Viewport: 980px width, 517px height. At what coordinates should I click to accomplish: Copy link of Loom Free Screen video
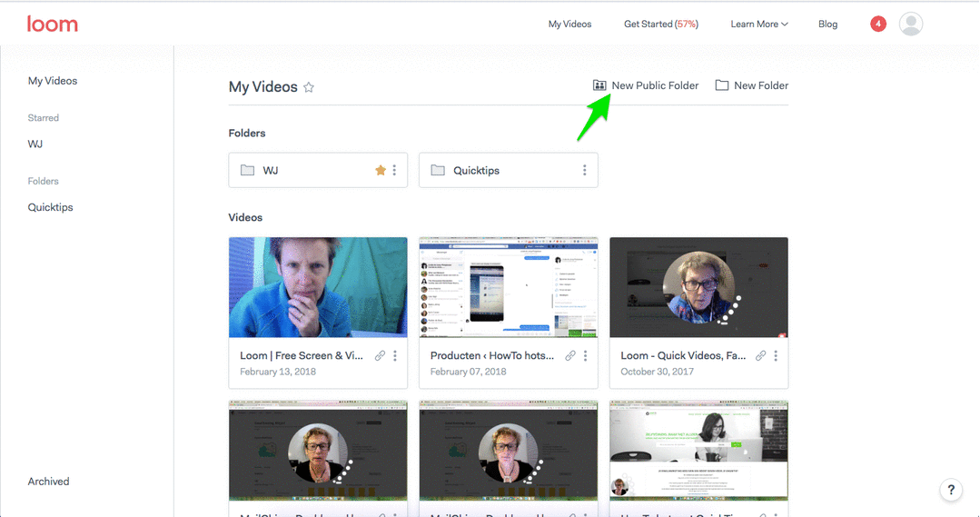click(x=380, y=355)
